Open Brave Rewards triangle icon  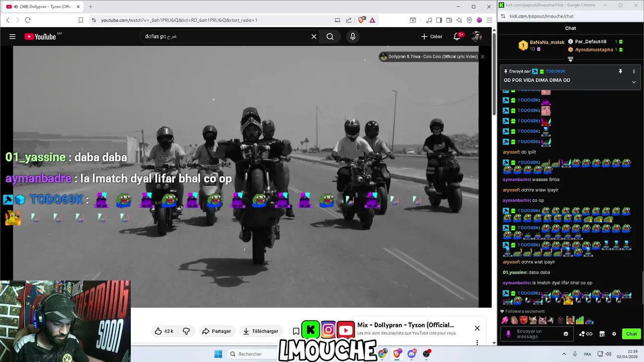[372, 20]
